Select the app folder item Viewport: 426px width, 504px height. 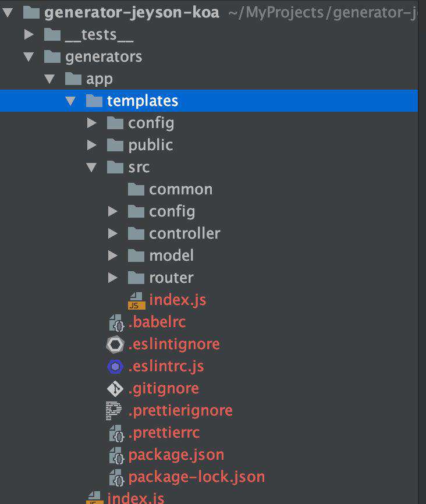89,79
